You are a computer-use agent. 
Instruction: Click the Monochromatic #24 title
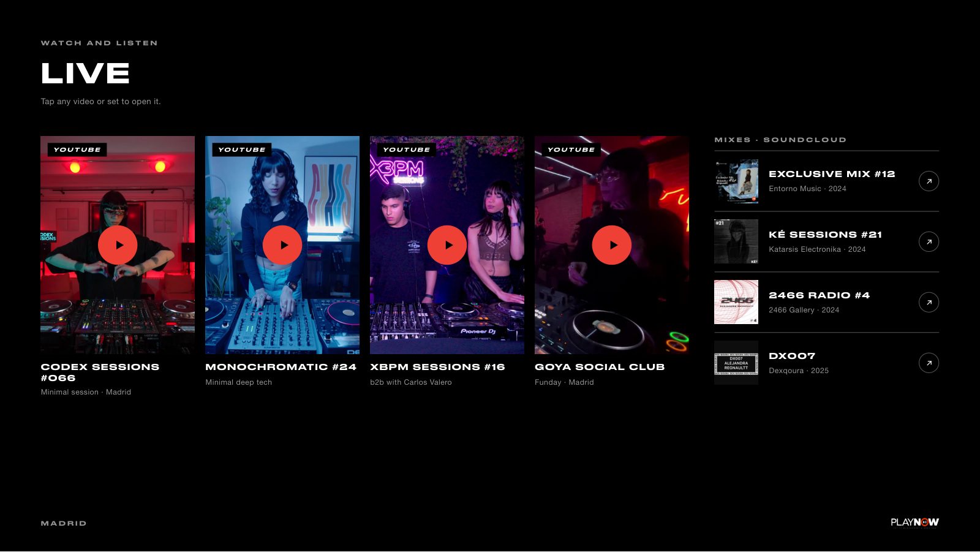(x=281, y=367)
